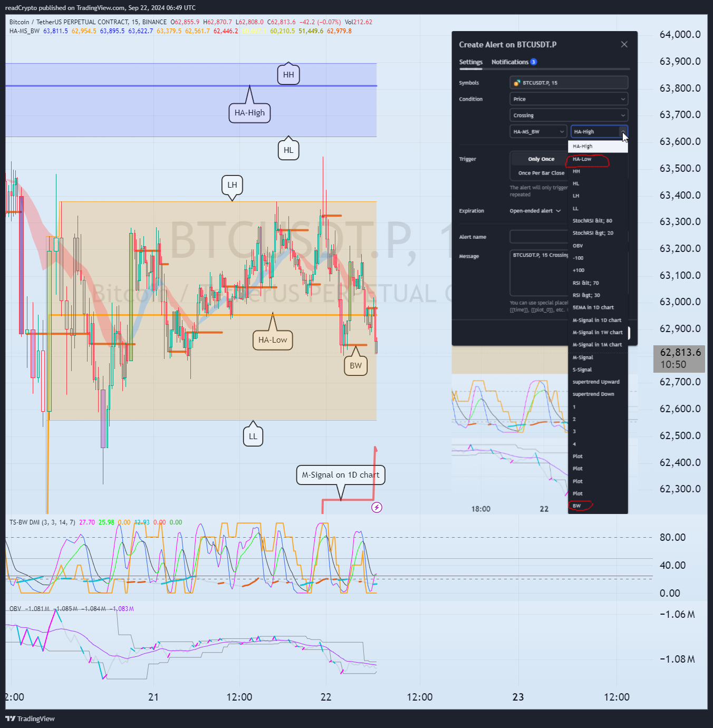Image resolution: width=713 pixels, height=728 pixels.
Task: Click the Bitcoin symbol icon in Symbols field
Action: click(517, 83)
